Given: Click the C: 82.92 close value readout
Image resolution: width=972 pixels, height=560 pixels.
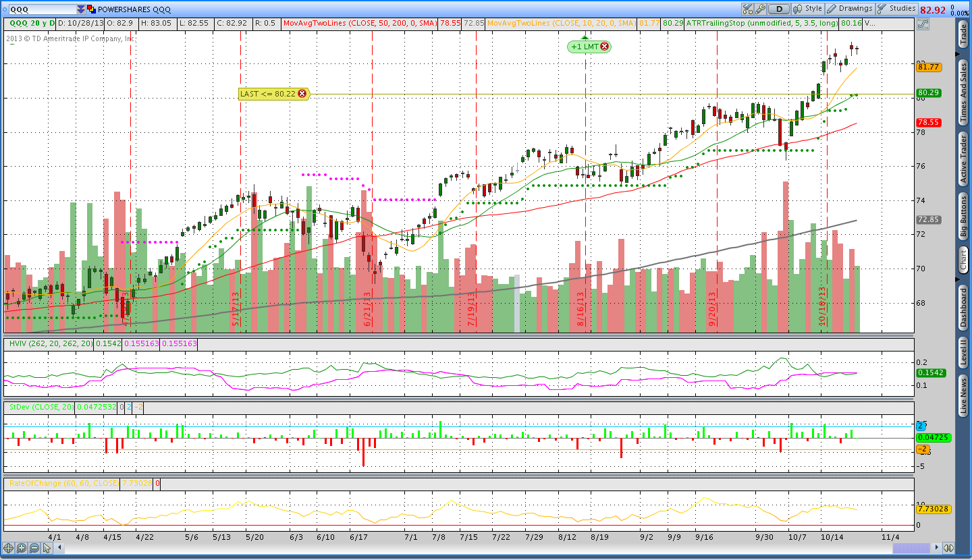Looking at the screenshot, I should (x=234, y=23).
